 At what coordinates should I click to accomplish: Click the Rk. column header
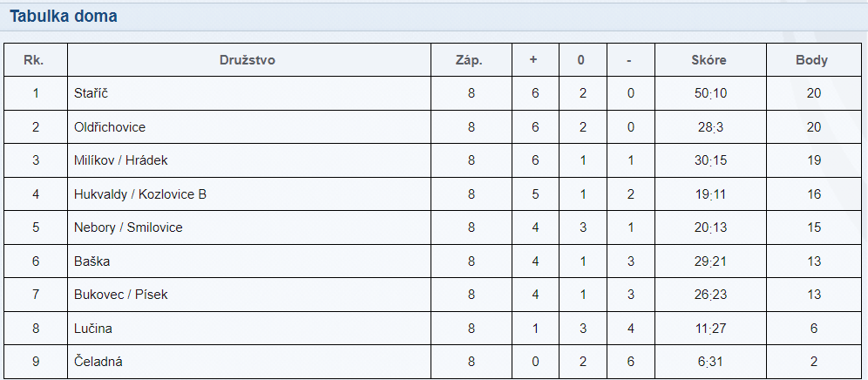point(34,60)
